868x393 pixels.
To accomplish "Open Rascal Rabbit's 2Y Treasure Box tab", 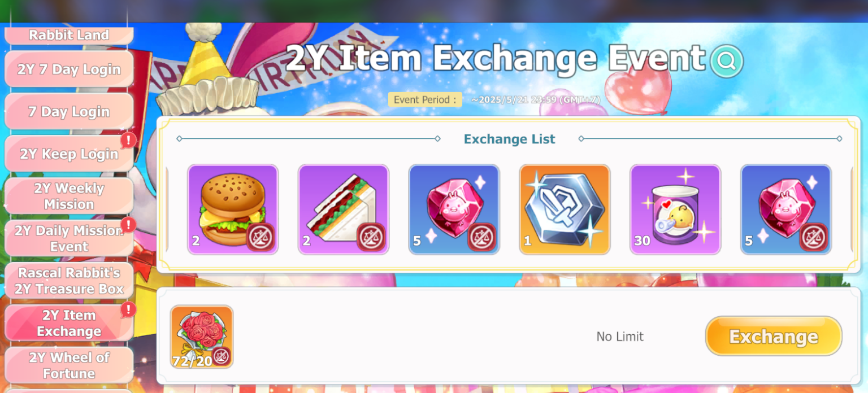I will (69, 281).
